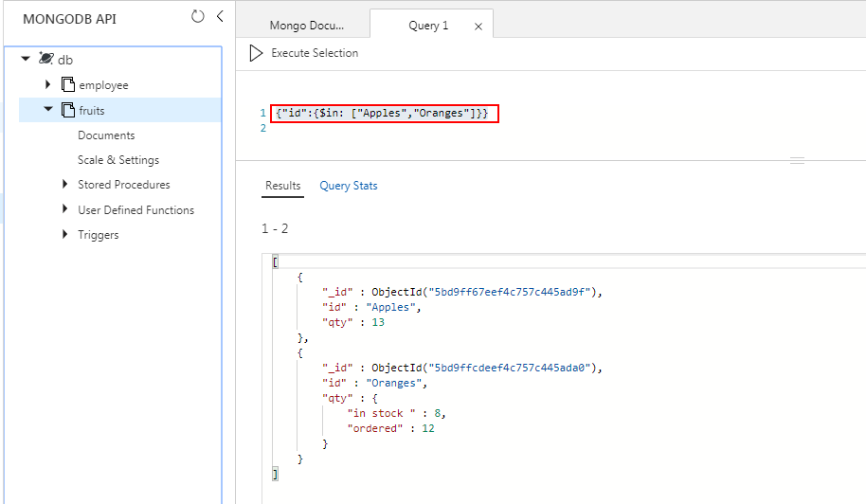Click the query editor resize handle
This screenshot has height=504, width=866.
coord(797,160)
